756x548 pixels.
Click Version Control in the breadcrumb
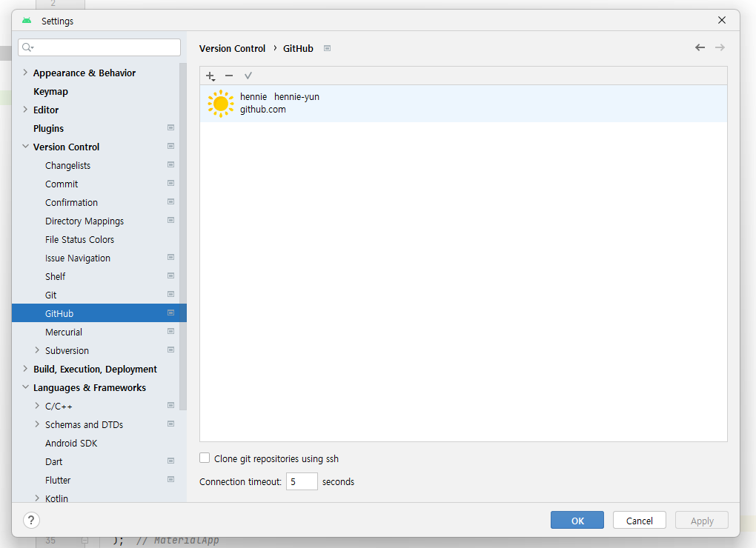pos(233,49)
